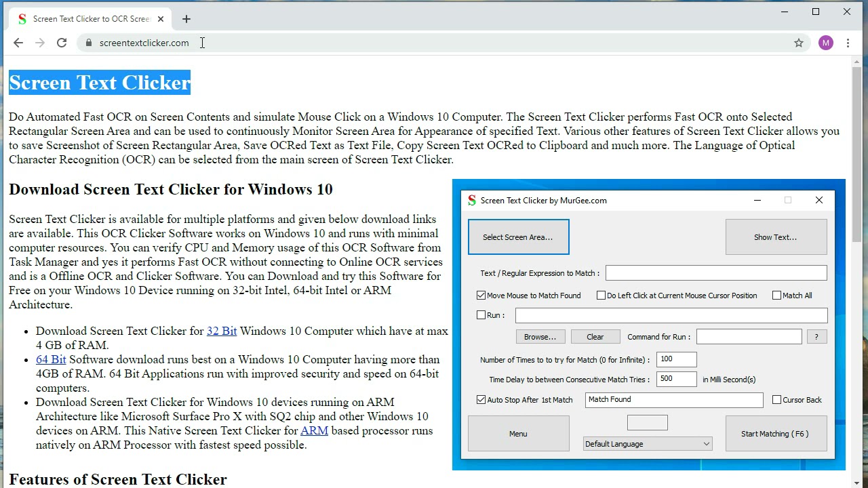Click the small empty box above language
Viewport: 868px width, 488px height.
click(648, 423)
